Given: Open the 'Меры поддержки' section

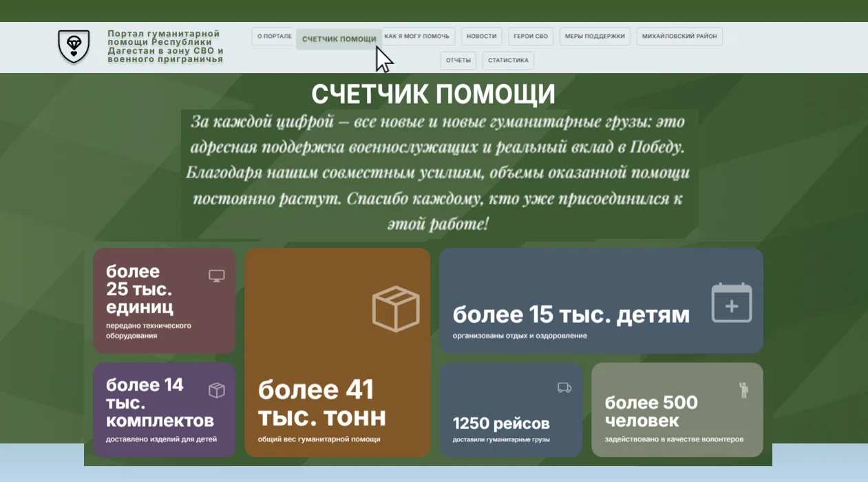Looking at the screenshot, I should 595,36.
